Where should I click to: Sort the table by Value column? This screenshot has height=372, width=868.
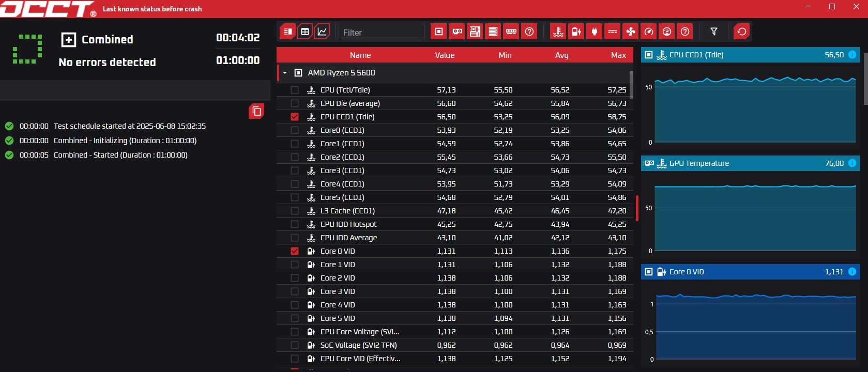point(445,55)
